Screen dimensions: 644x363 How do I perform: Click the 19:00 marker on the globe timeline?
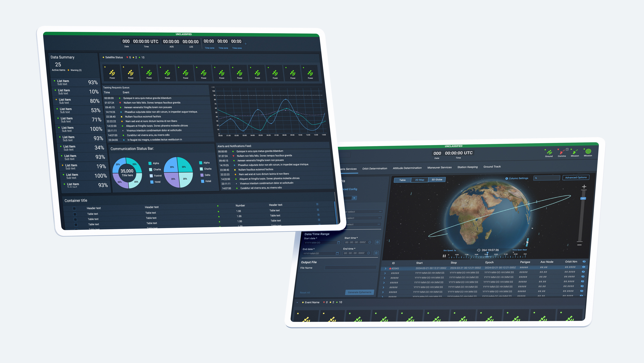[486, 254]
